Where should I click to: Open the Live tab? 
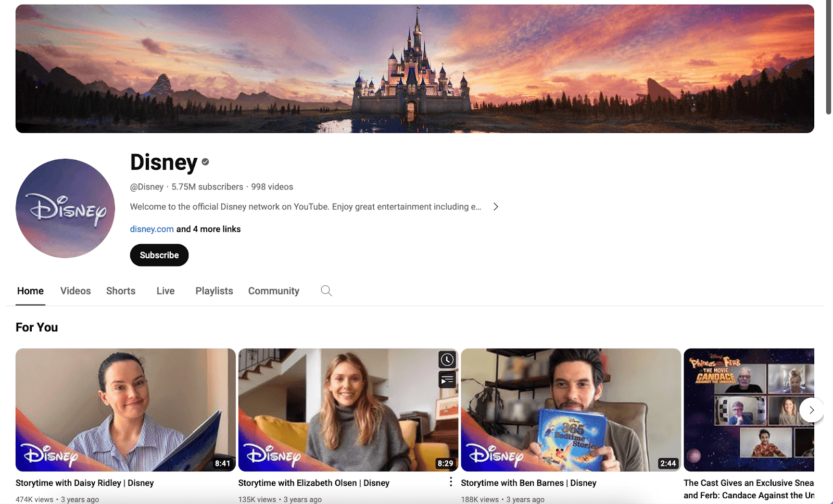point(165,291)
